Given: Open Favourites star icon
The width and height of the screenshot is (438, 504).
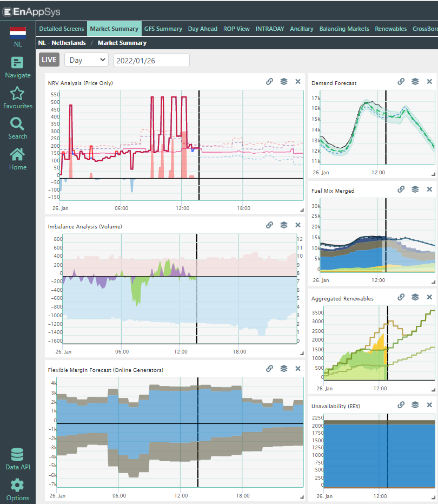Looking at the screenshot, I should 17,94.
